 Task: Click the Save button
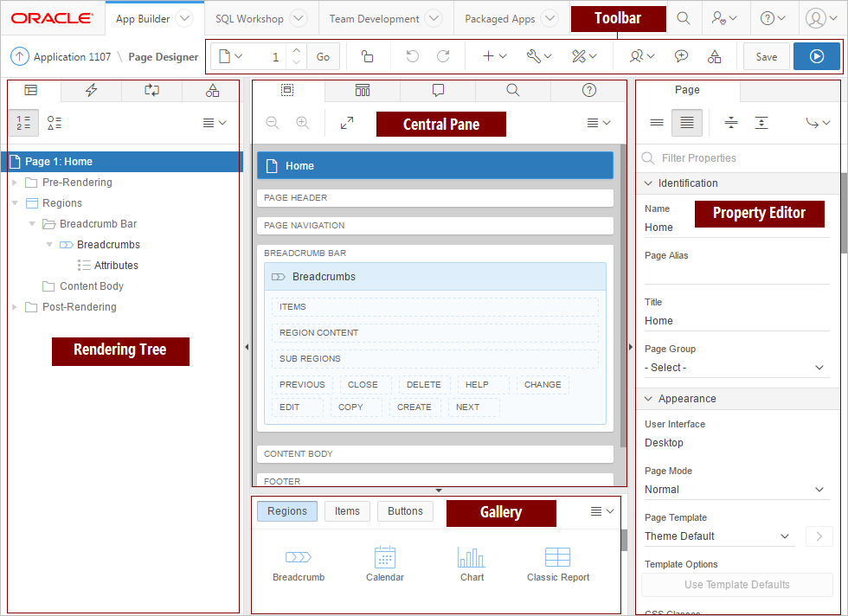[x=766, y=57]
